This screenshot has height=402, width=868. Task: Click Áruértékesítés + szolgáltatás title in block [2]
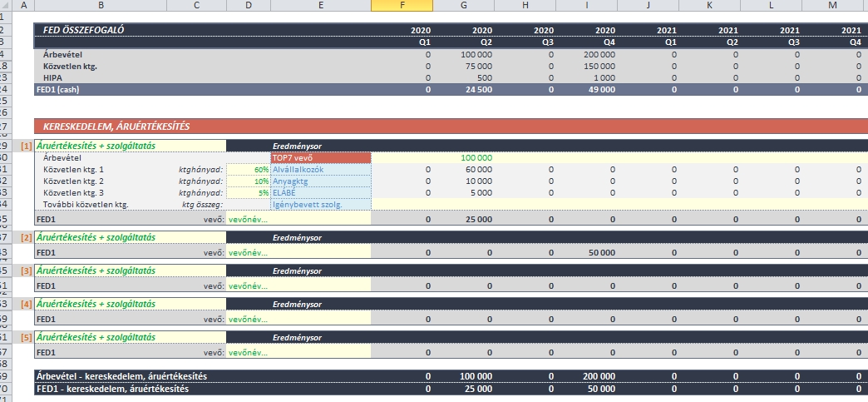pyautogui.click(x=96, y=237)
